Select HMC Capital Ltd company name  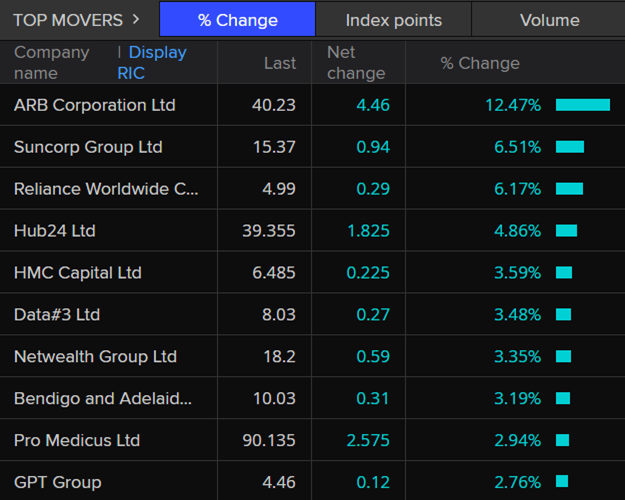click(x=78, y=273)
